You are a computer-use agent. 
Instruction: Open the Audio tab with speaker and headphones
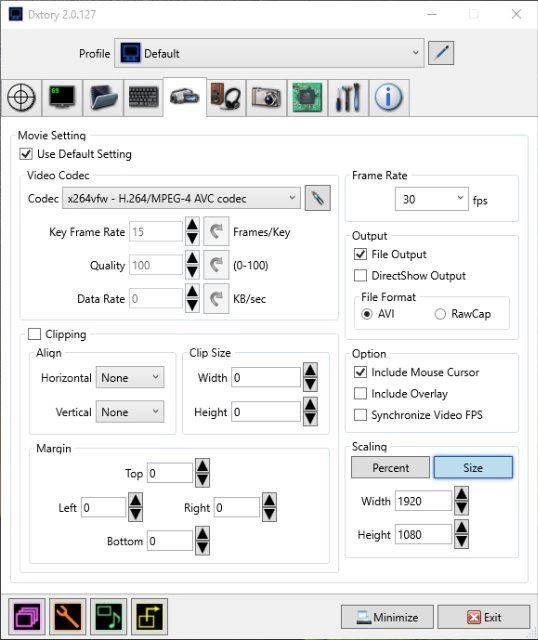point(226,98)
